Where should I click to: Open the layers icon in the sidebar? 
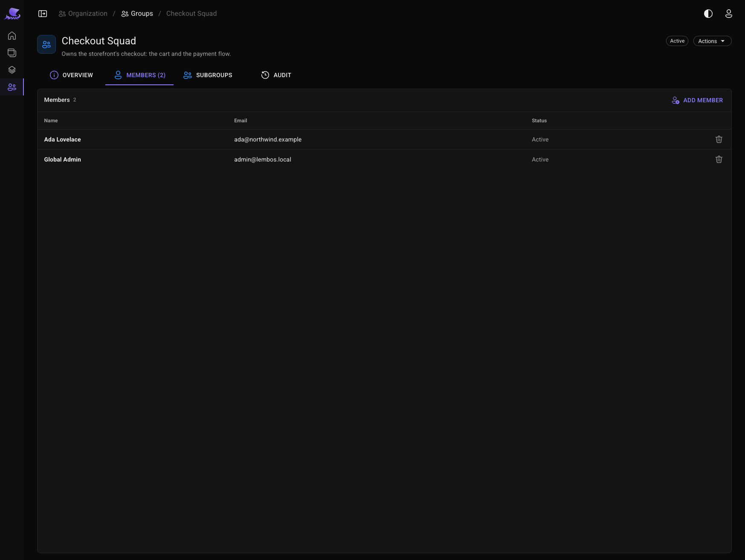[x=12, y=70]
